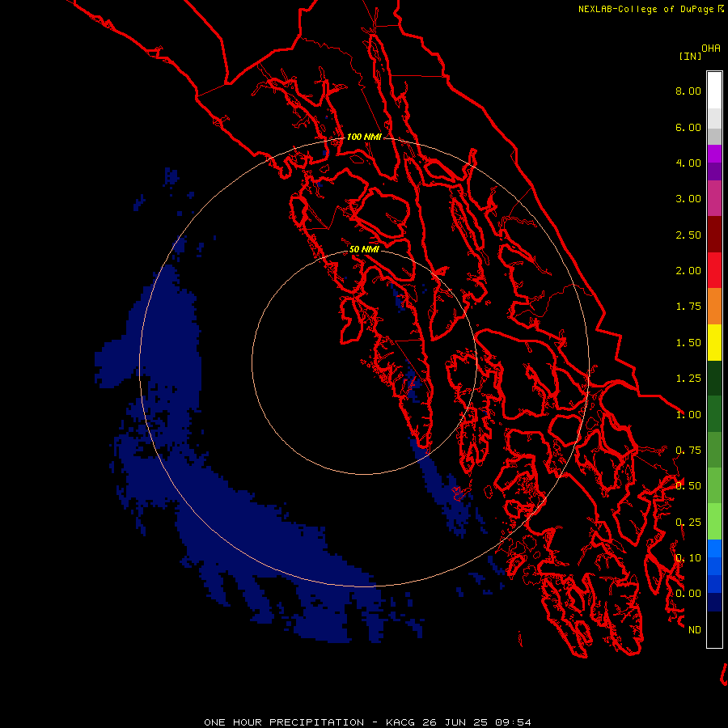Select the bright red legend swatch

(714, 270)
